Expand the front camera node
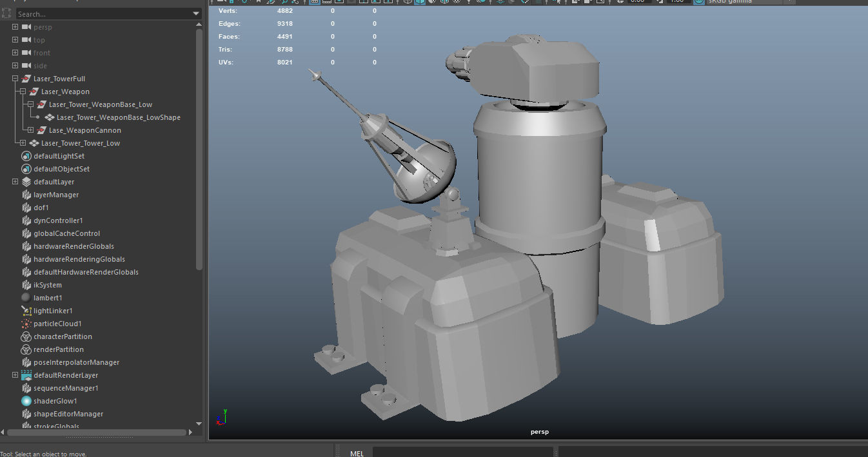The width and height of the screenshot is (868, 457). click(15, 53)
